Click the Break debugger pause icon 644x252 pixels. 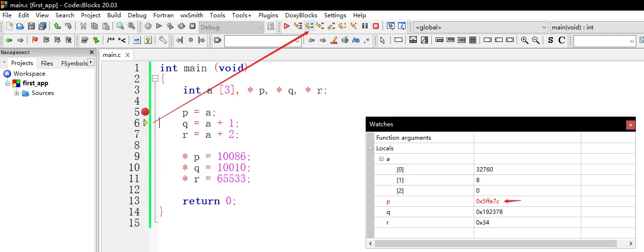[365, 27]
